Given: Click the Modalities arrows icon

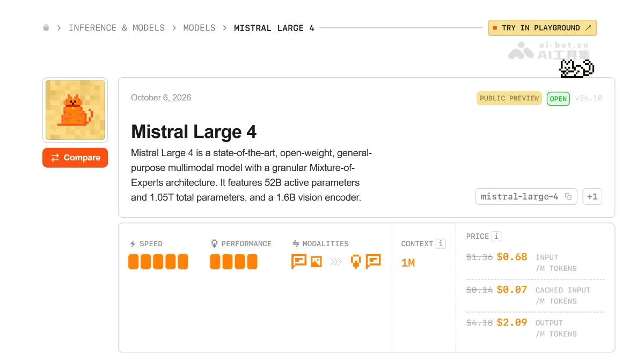Looking at the screenshot, I should [x=295, y=243].
